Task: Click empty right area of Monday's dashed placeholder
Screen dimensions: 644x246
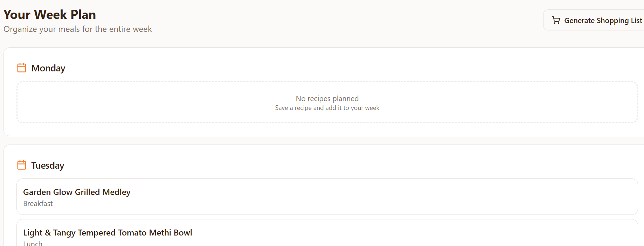Action: (543, 102)
